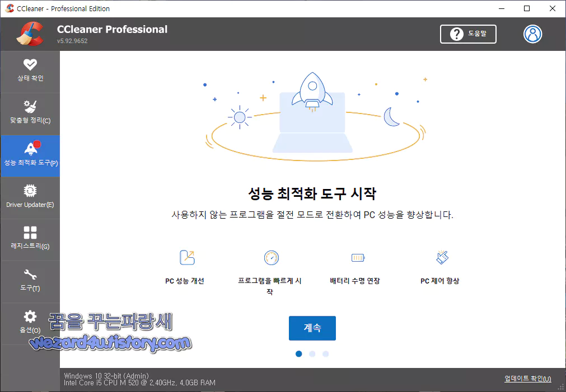Viewport: 566px width, 392px height.
Task: Minimize the CCleaner window
Action: [502, 8]
